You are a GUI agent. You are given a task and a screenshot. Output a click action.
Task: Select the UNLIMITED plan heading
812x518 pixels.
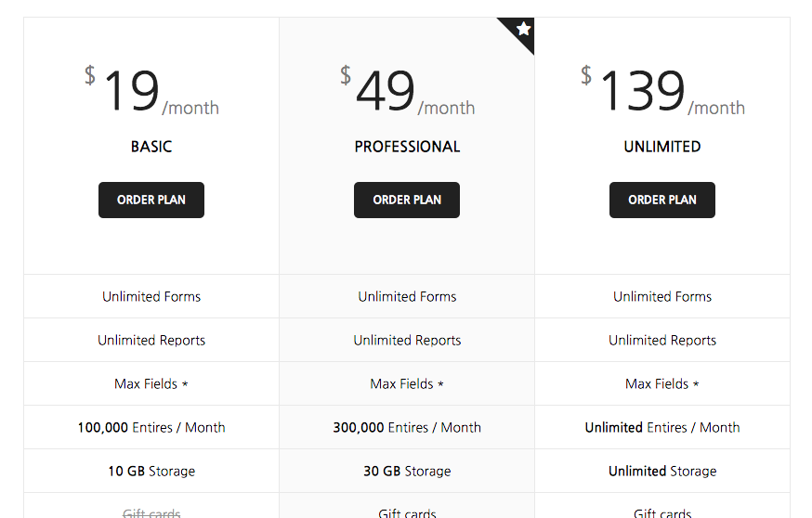pos(661,147)
